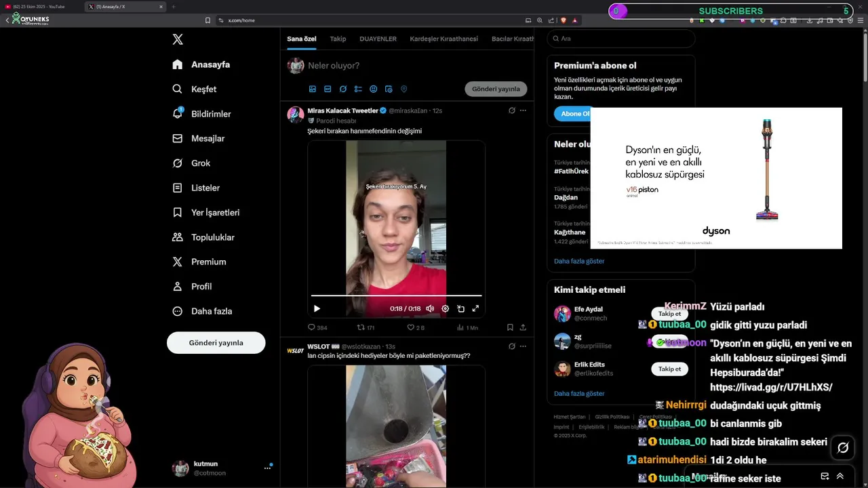Share the Miras Kalacak post
Viewport: 868px width, 488px height.
523,327
